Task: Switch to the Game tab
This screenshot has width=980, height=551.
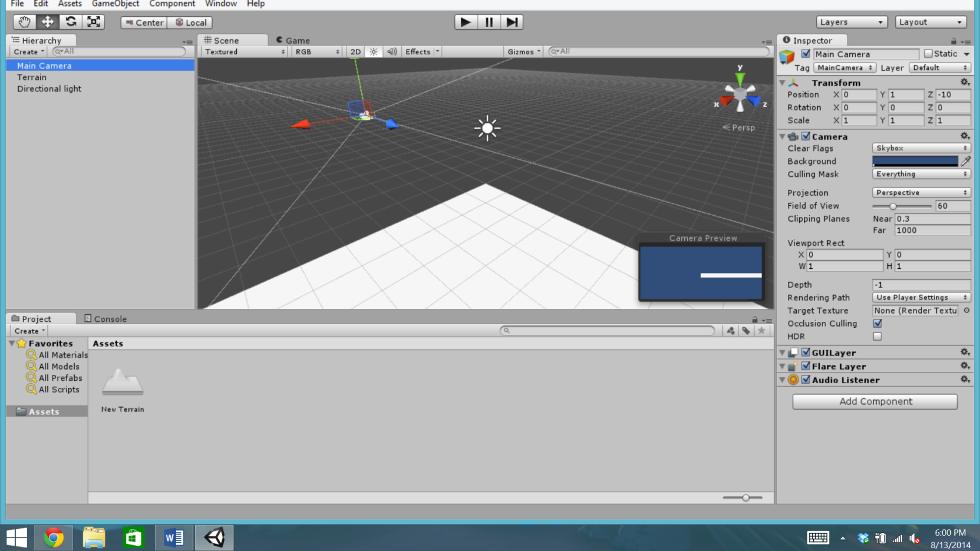Action: coord(293,40)
